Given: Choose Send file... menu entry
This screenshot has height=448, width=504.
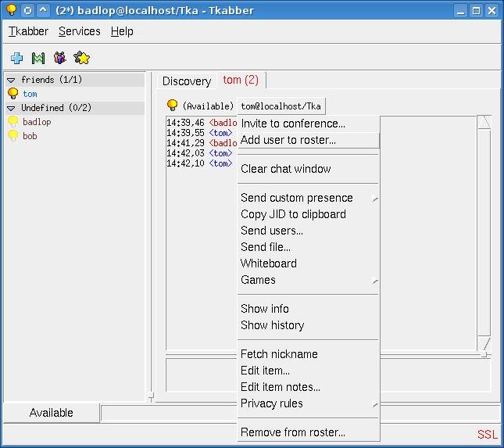Looking at the screenshot, I should 308,246.
